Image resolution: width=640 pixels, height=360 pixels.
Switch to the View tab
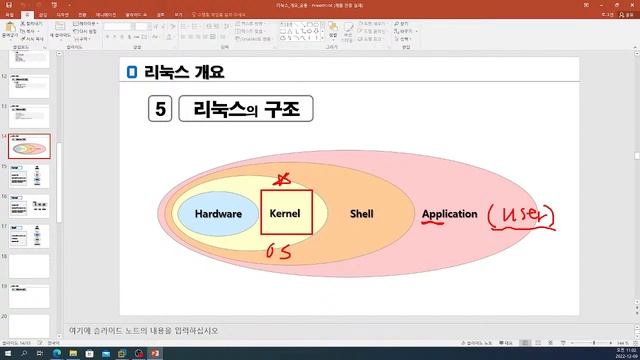(x=179, y=15)
